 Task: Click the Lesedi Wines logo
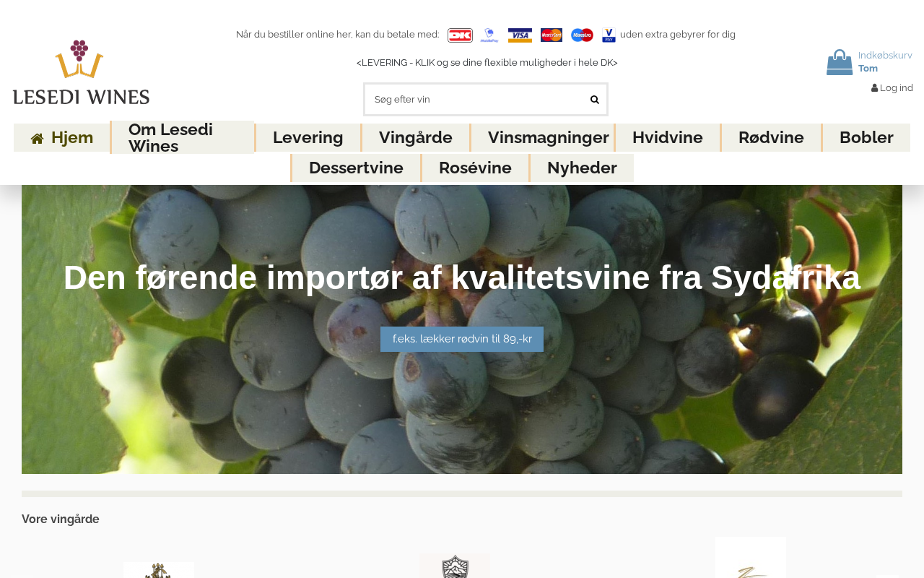81,72
